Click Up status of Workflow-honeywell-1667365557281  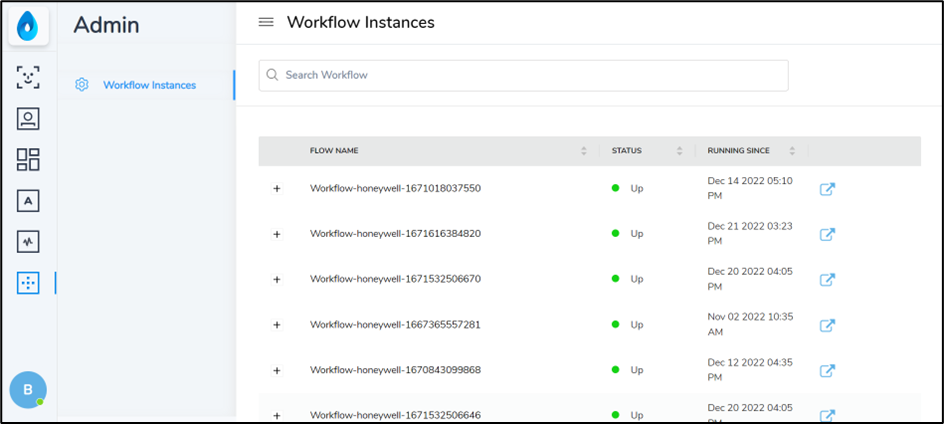tap(627, 324)
